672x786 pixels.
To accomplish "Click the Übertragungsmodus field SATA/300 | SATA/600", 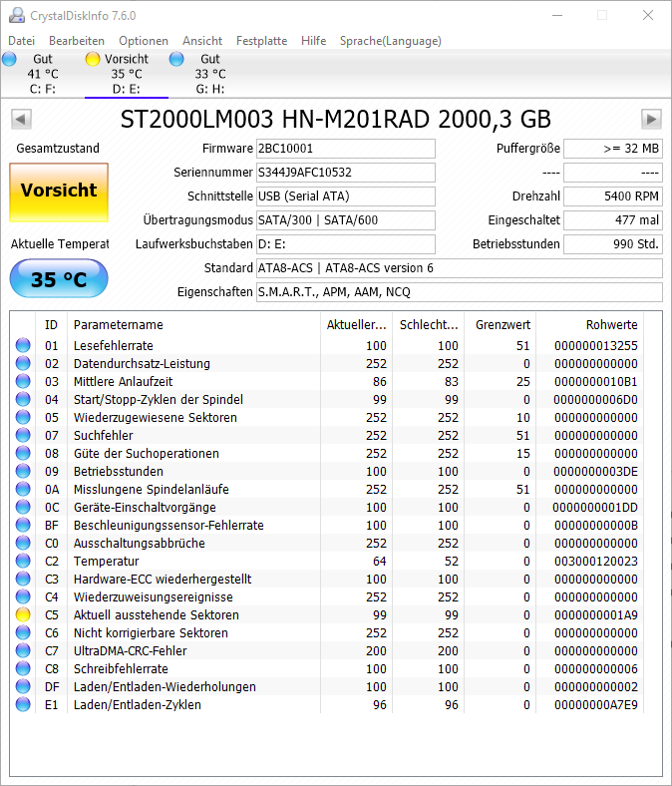I will [345, 220].
